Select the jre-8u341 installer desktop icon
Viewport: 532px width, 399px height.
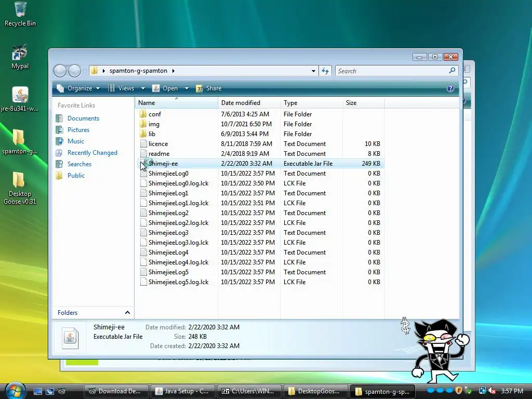[20, 99]
